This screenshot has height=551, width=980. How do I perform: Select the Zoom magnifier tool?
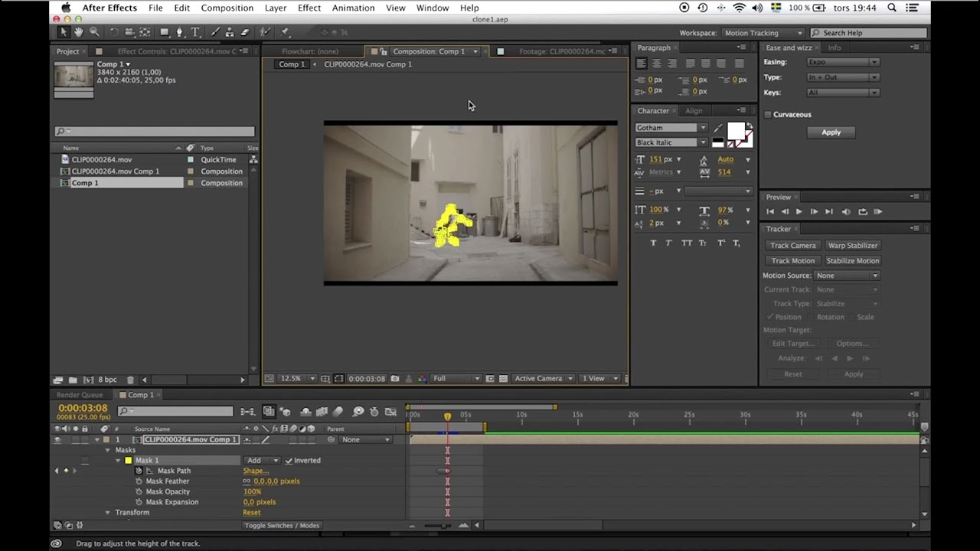coord(93,32)
